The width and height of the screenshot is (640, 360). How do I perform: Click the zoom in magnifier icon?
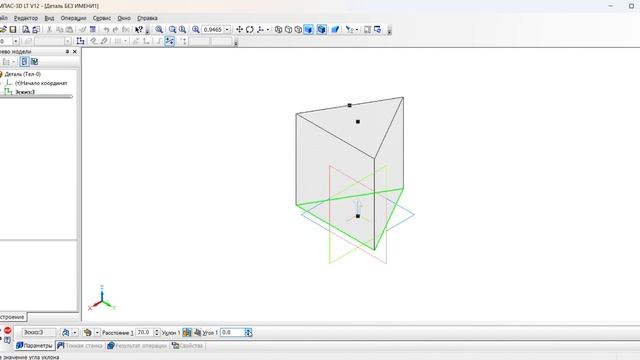[x=173, y=29]
